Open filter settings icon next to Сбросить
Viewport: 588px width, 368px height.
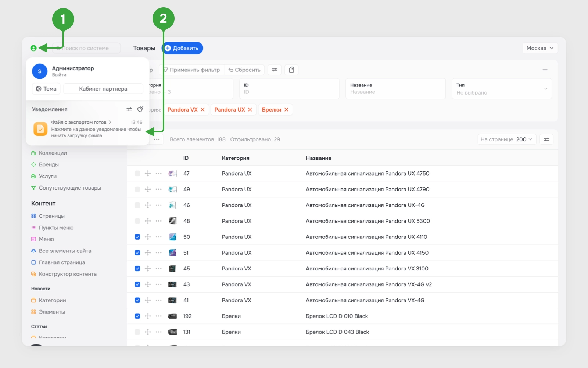tap(275, 70)
